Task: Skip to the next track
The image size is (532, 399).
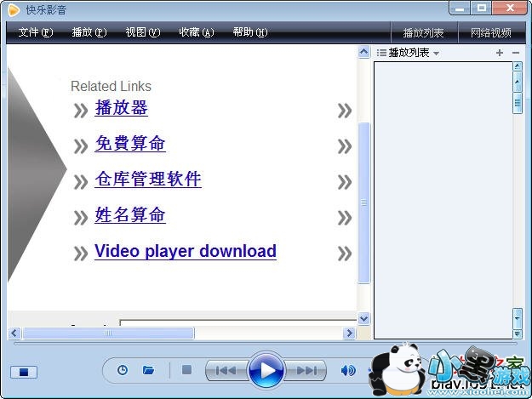Action: [306, 371]
